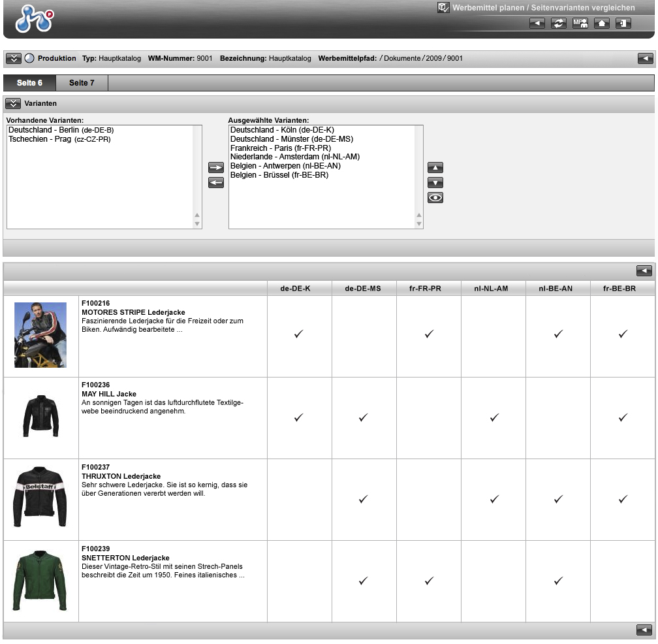Click article number F100239
Viewport: 658px width, 644px height.
pyautogui.click(x=96, y=549)
